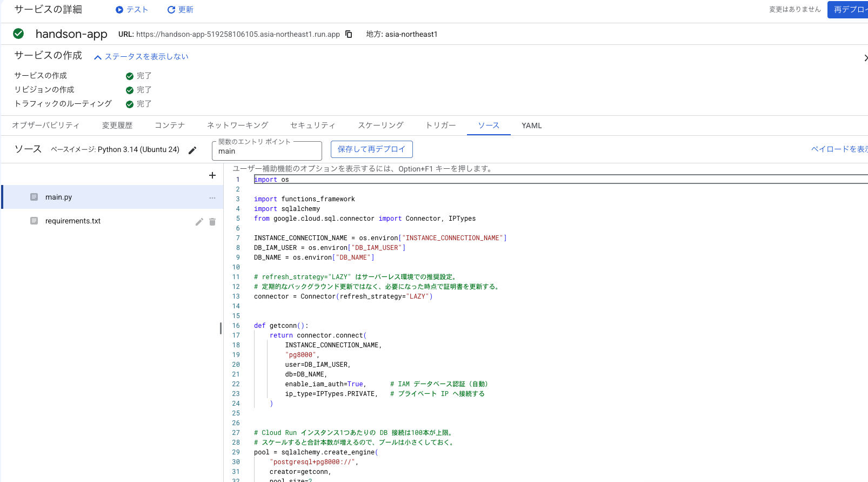Select the ソース tab

tap(489, 125)
